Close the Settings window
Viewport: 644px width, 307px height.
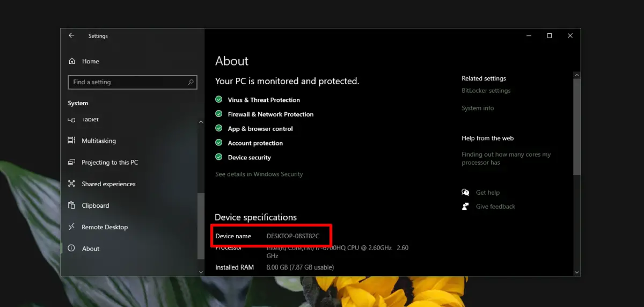[x=570, y=35]
